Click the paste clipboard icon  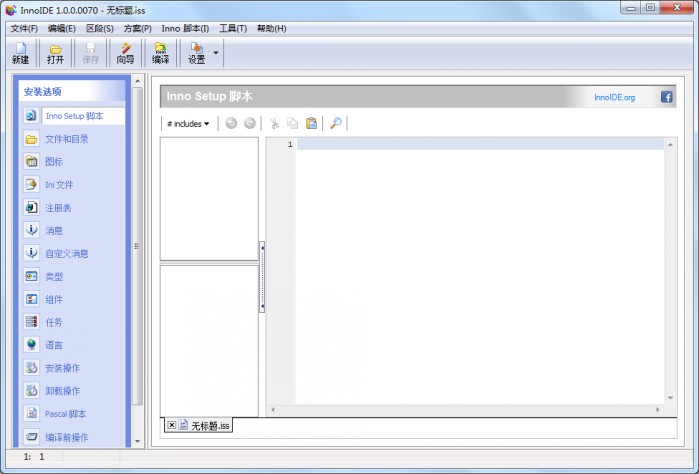coord(311,123)
